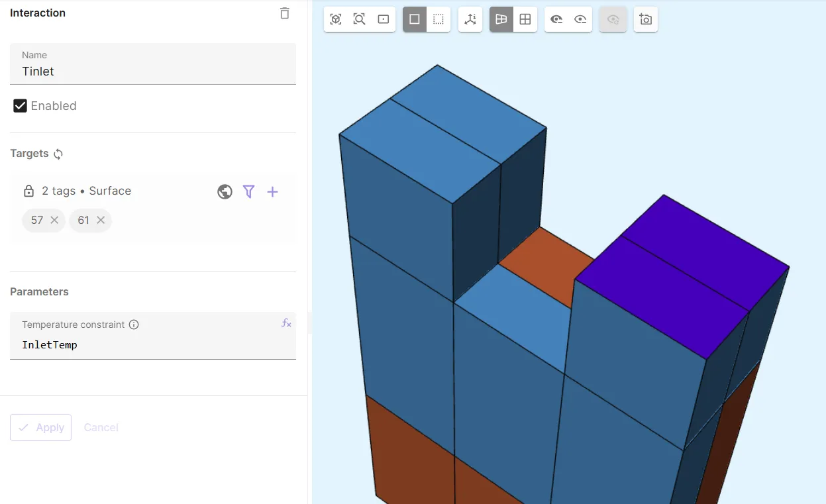Toggle the perspective view mode button
The height and width of the screenshot is (504, 826).
(x=501, y=19)
